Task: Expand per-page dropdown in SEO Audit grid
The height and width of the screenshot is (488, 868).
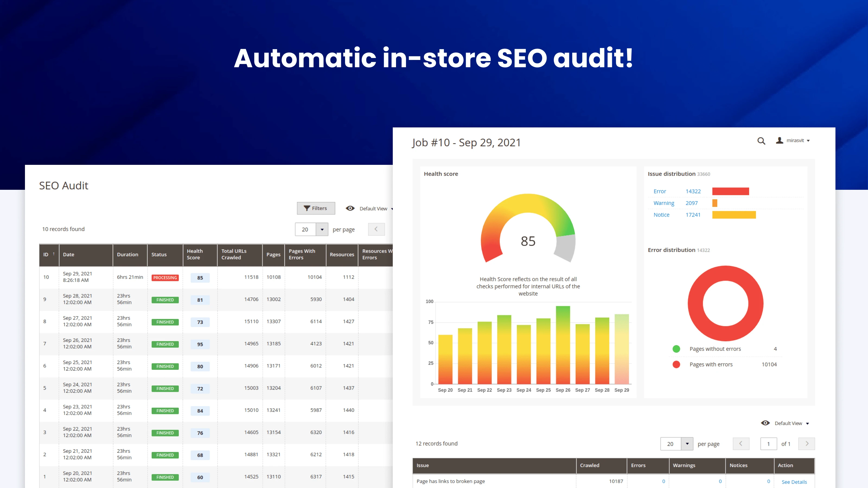Action: pyautogui.click(x=322, y=229)
